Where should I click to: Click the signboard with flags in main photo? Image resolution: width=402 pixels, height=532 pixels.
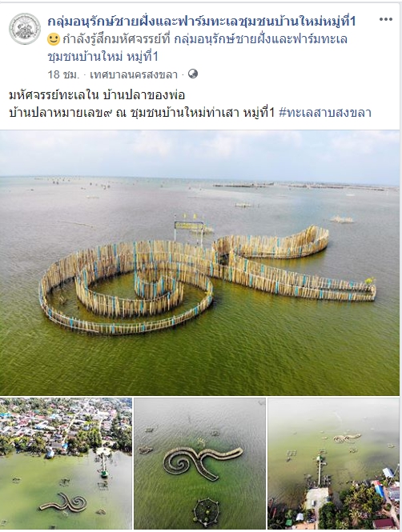pos(189,226)
